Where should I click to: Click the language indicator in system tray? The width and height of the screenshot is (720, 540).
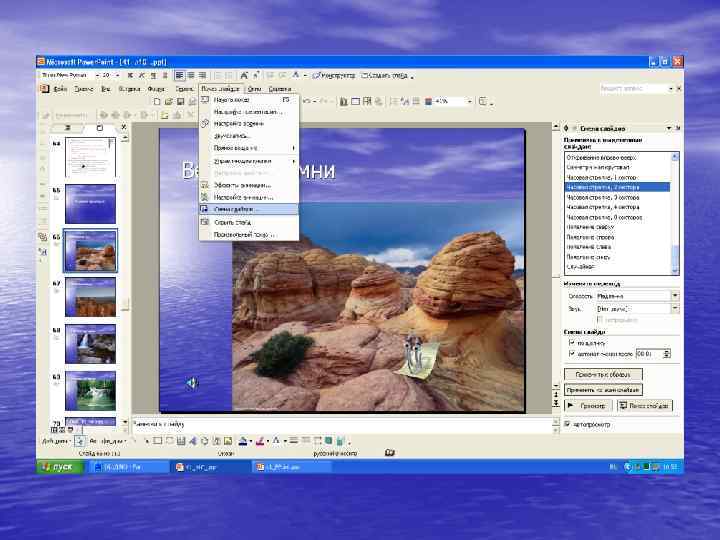pos(613,467)
